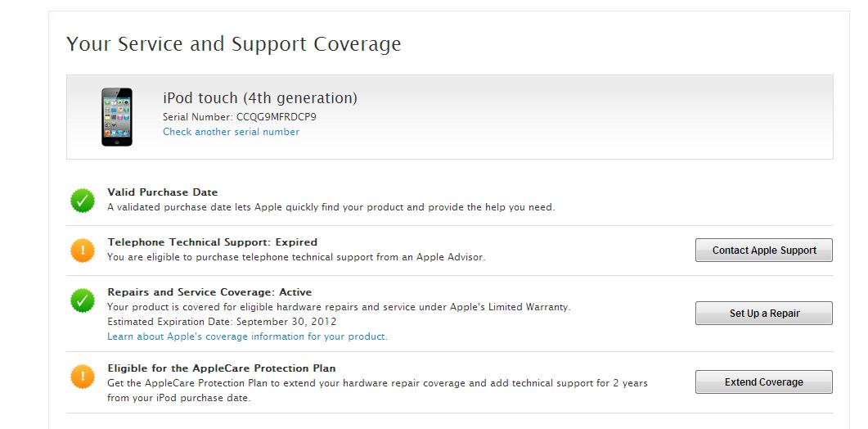Click the green checkmark beside Valid Purchase Date

click(83, 201)
